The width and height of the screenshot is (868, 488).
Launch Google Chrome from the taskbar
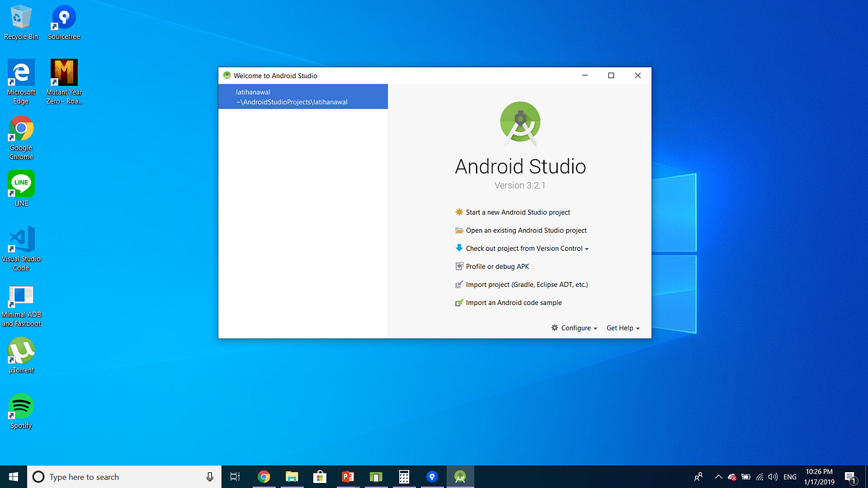263,476
